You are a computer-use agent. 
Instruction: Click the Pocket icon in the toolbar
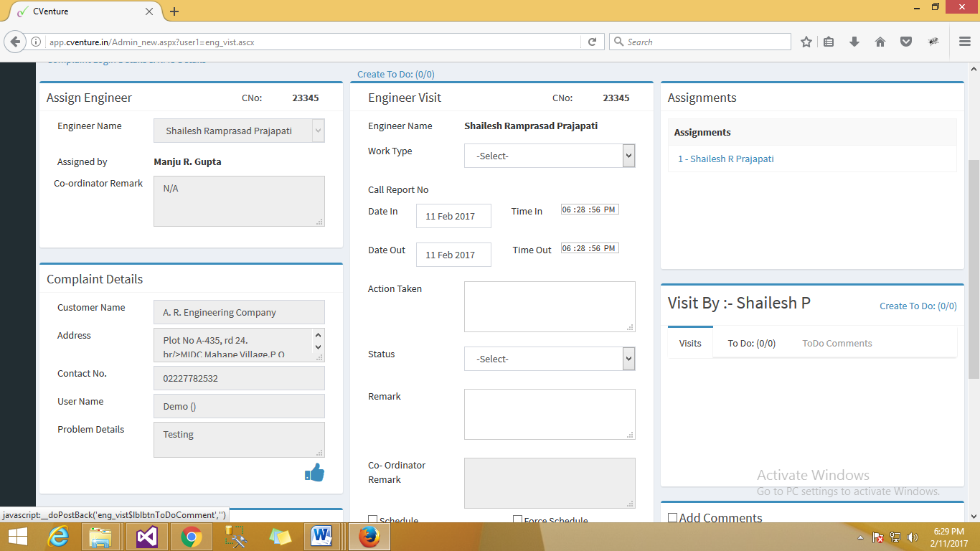[x=906, y=42]
